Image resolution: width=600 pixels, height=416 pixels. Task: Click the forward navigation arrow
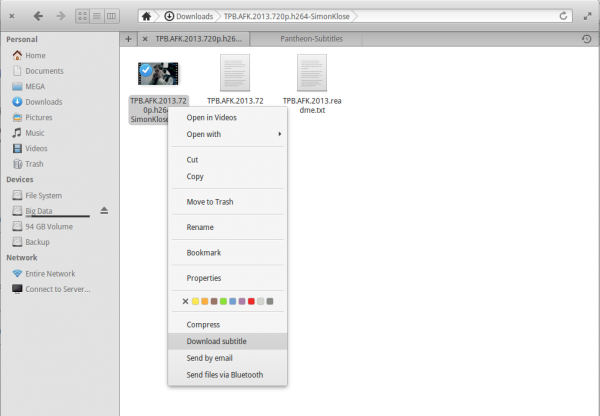click(61, 16)
